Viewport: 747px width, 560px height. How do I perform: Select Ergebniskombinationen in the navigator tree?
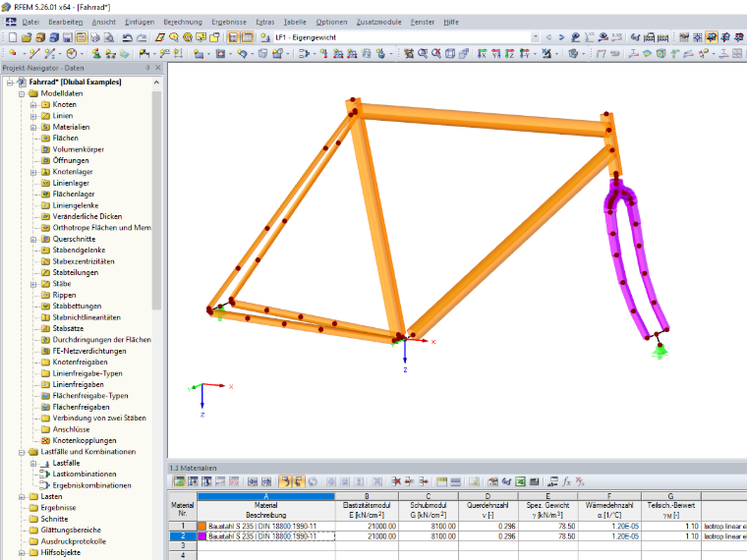[92, 485]
